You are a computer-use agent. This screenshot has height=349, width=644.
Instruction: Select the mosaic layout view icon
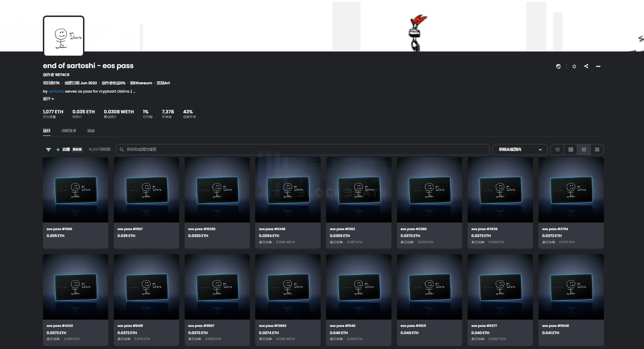(597, 150)
